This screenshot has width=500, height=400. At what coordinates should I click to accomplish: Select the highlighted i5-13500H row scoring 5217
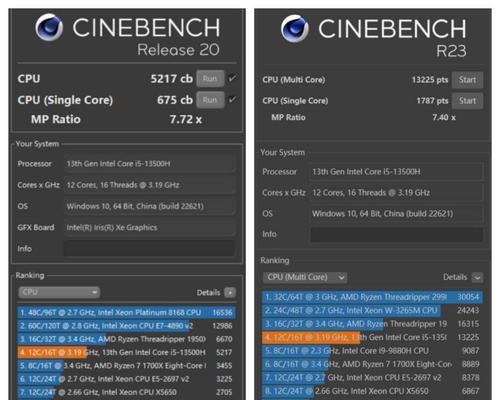coord(127,353)
